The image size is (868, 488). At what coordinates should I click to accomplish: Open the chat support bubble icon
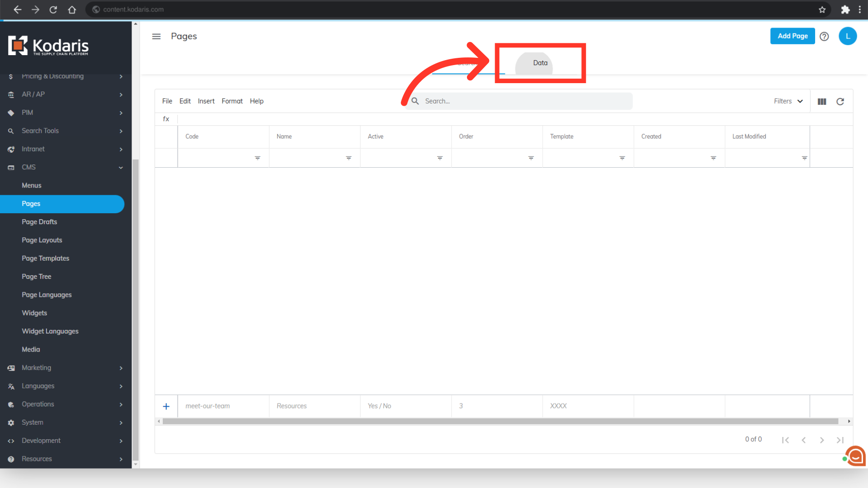pos(855,456)
